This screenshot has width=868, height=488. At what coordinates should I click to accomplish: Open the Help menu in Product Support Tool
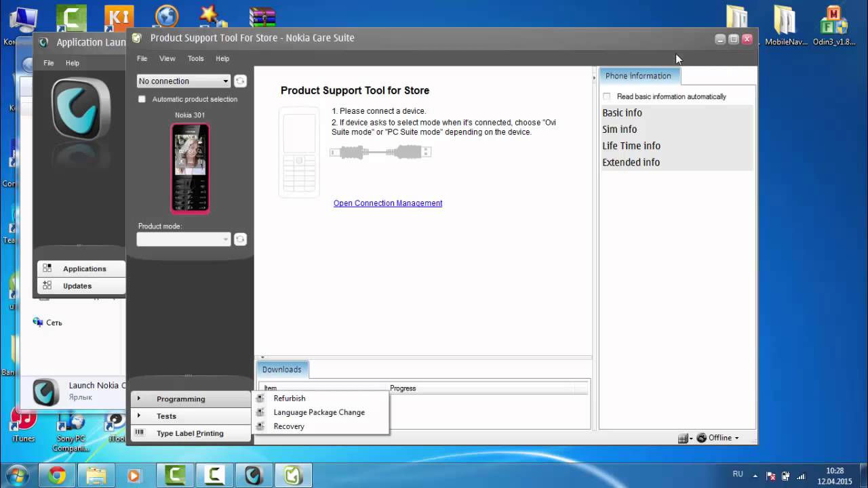coord(222,58)
